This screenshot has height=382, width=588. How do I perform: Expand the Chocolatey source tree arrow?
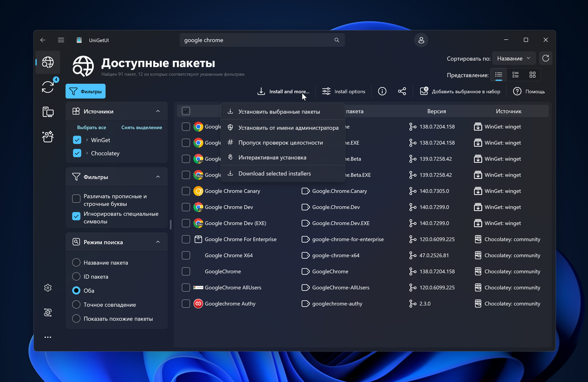87,153
